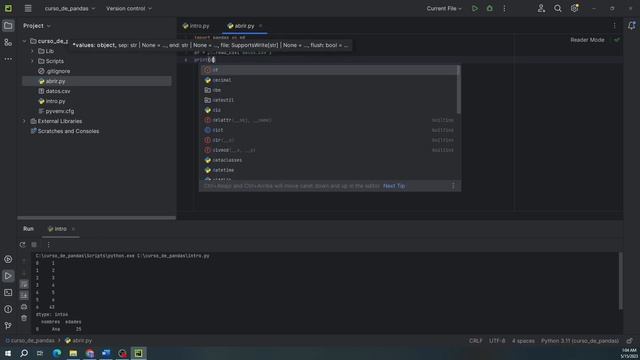Open Python 3.11 interpreter selector
Screen dimensions: 640x360
pyautogui.click(x=580, y=340)
